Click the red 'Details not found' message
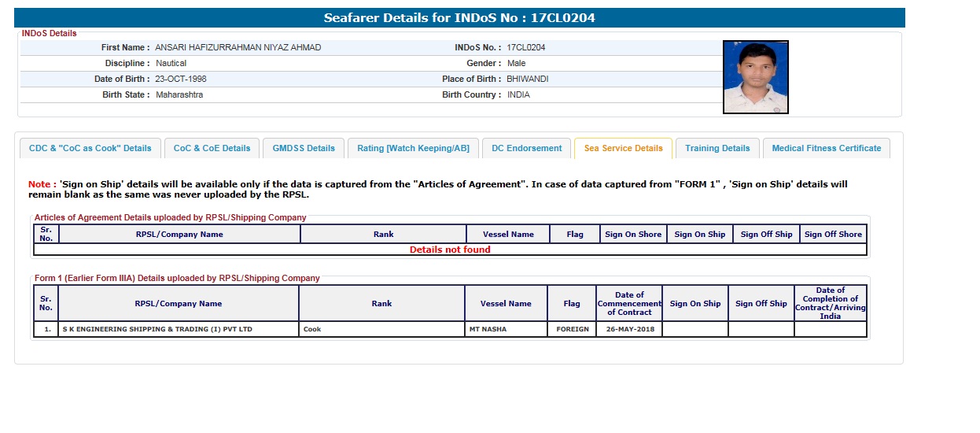This screenshot has height=433, width=980. pos(450,250)
